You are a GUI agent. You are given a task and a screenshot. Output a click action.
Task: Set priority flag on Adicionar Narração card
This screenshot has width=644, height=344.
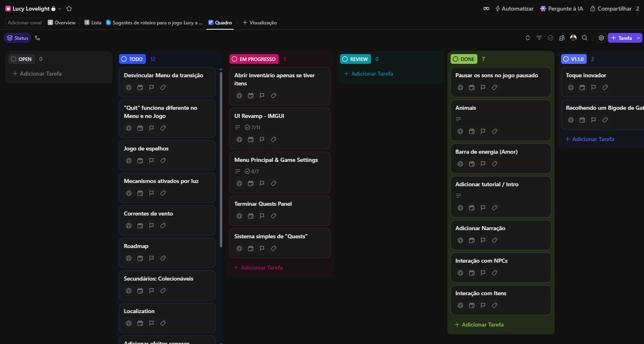[x=483, y=240]
